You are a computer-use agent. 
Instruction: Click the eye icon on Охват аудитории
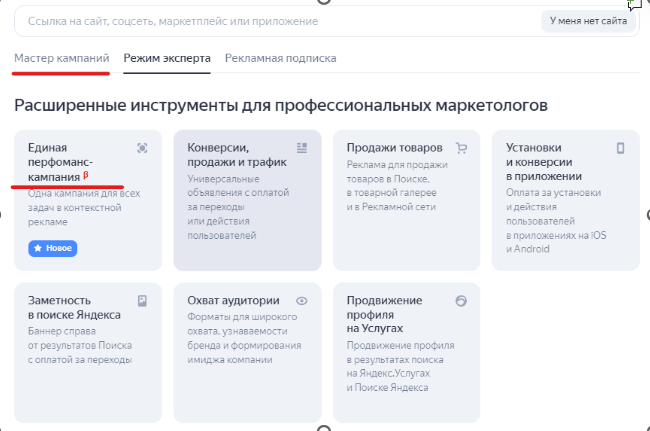click(302, 301)
